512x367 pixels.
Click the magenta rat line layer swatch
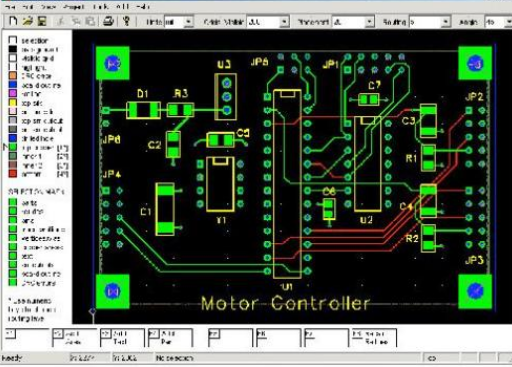tap(13, 94)
